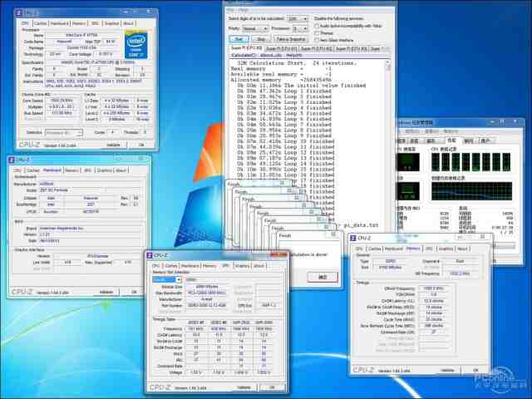Click the DRAM Frequency value in Memory window

[x=434, y=288]
